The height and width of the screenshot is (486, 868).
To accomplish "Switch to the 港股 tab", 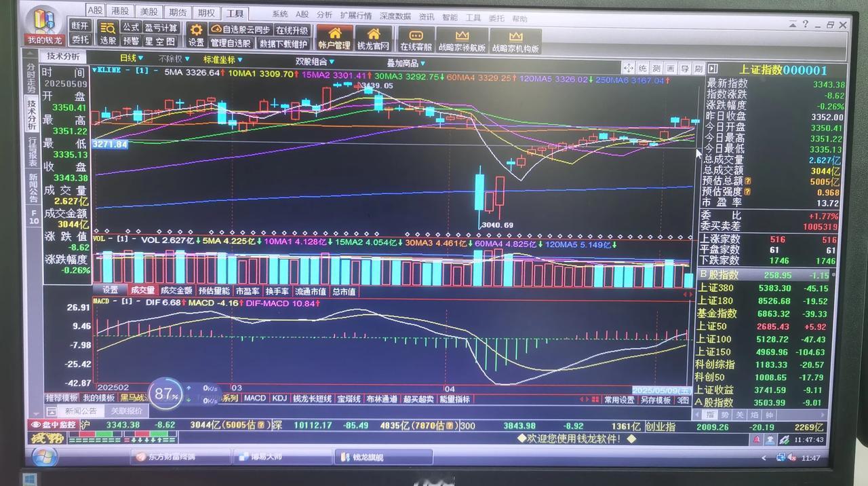I will point(120,12).
